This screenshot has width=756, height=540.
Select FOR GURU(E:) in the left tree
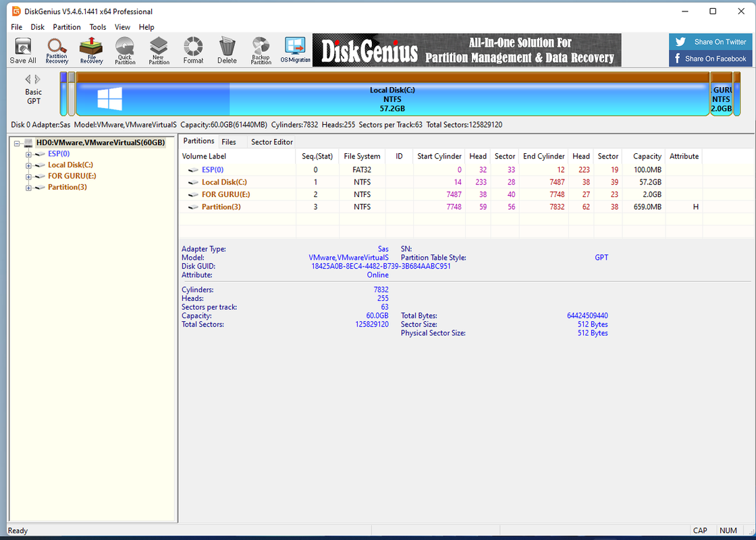pos(72,176)
